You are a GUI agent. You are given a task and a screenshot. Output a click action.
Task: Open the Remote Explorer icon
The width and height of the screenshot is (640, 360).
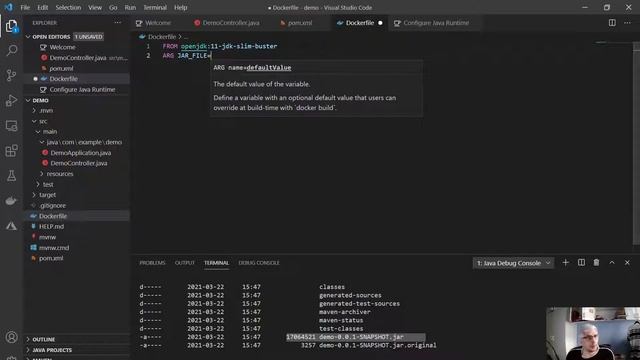pyautogui.click(x=11, y=126)
